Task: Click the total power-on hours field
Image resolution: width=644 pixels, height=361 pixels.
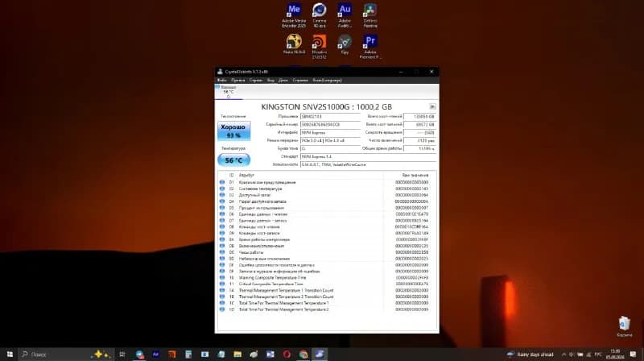Action: tap(419, 148)
